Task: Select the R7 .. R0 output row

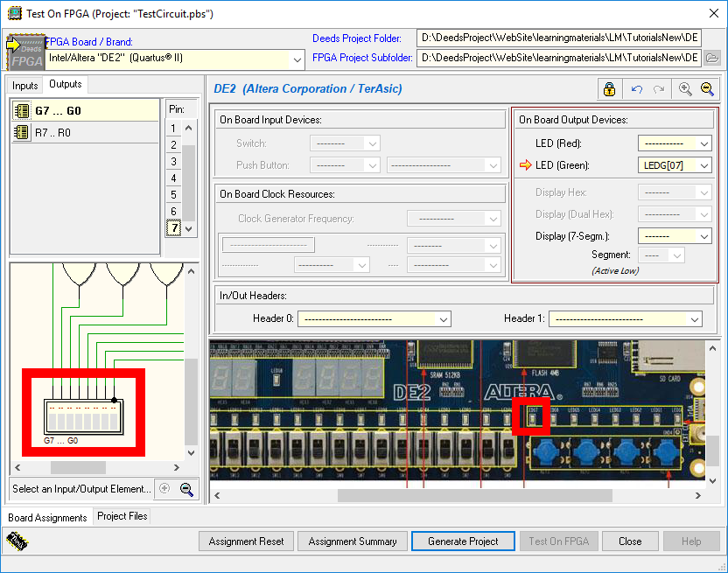Action: (x=85, y=133)
